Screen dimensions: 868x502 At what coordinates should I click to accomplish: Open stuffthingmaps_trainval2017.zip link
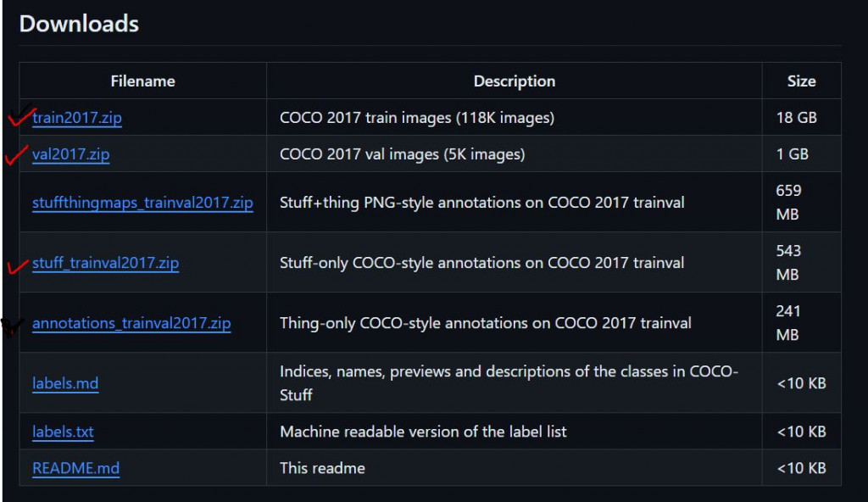coord(142,202)
